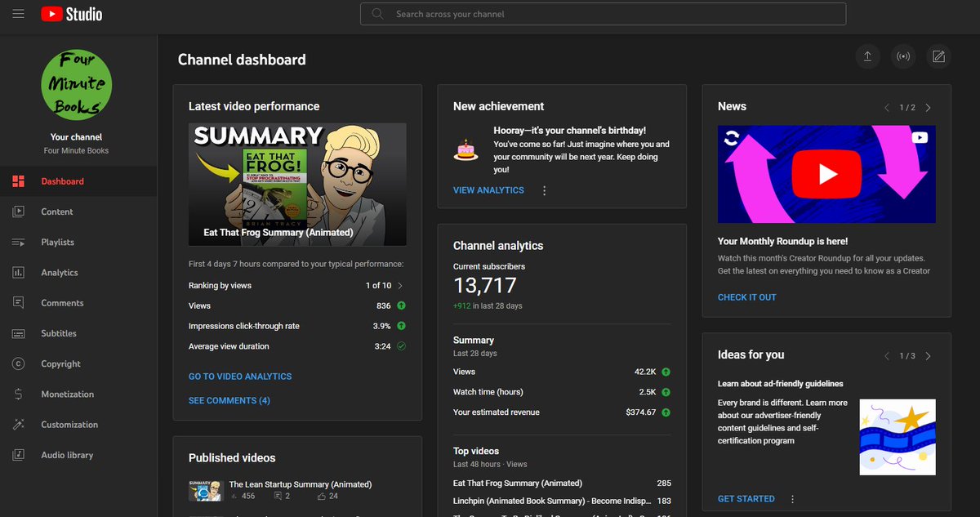This screenshot has width=980, height=517.
Task: Click the Monetization dollar icon in sidebar
Action: tap(19, 394)
